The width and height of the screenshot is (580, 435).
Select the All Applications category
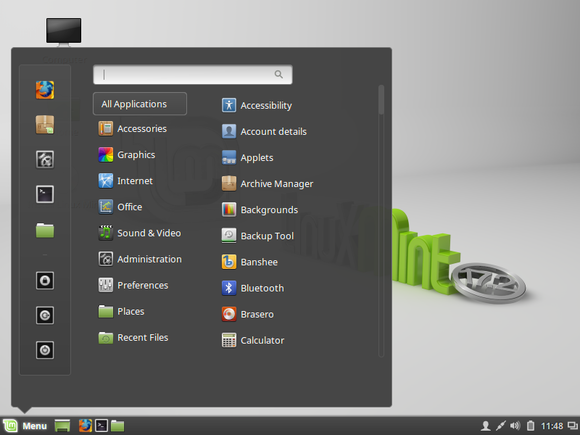point(140,104)
